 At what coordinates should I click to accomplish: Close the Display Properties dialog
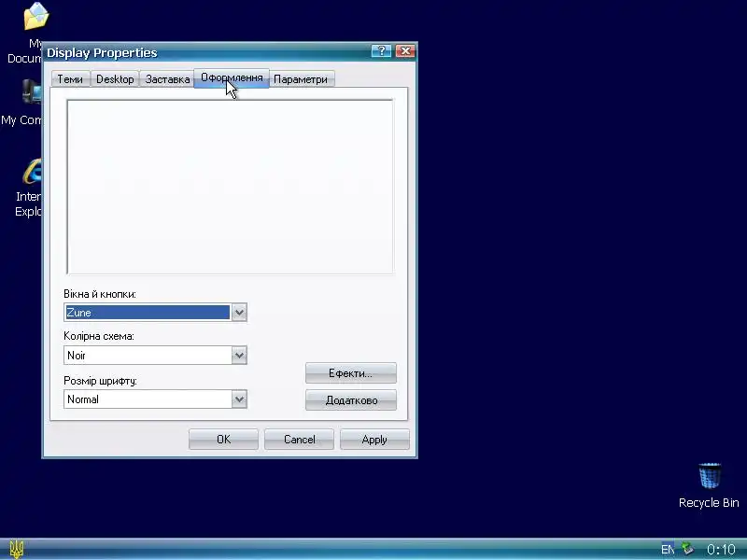tap(405, 51)
